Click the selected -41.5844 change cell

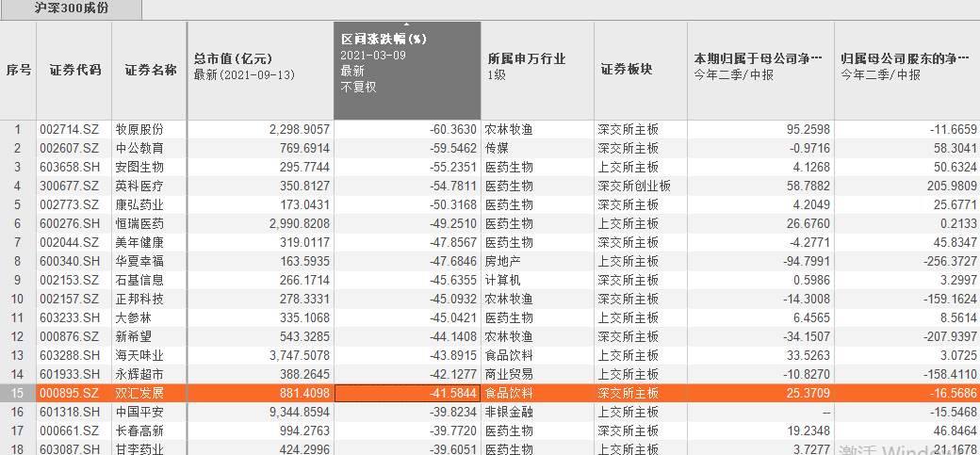[407, 393]
